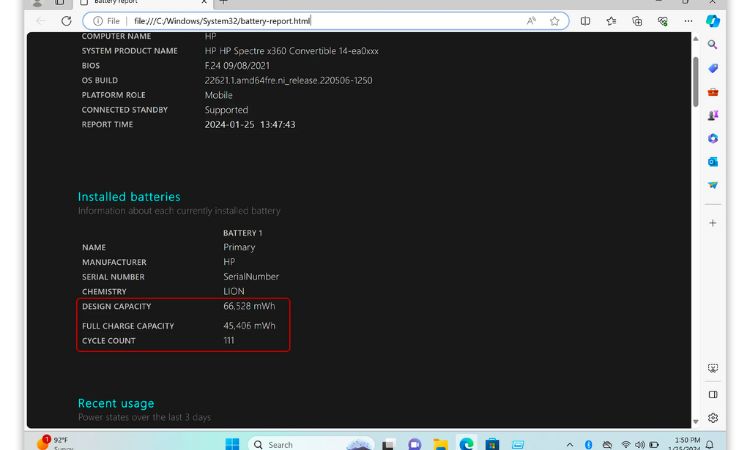
Task: Focus the address bar with battery-report.html URL
Action: tap(325, 21)
